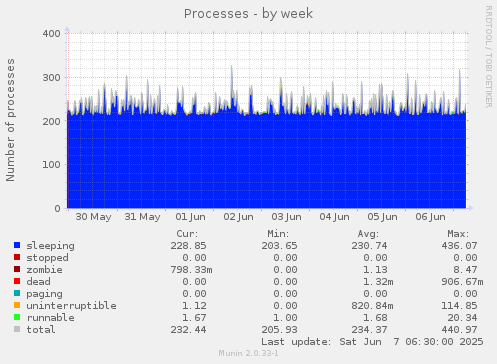Click runnable current value 1.67
Viewport: 497px width, 364px height.
194,318
